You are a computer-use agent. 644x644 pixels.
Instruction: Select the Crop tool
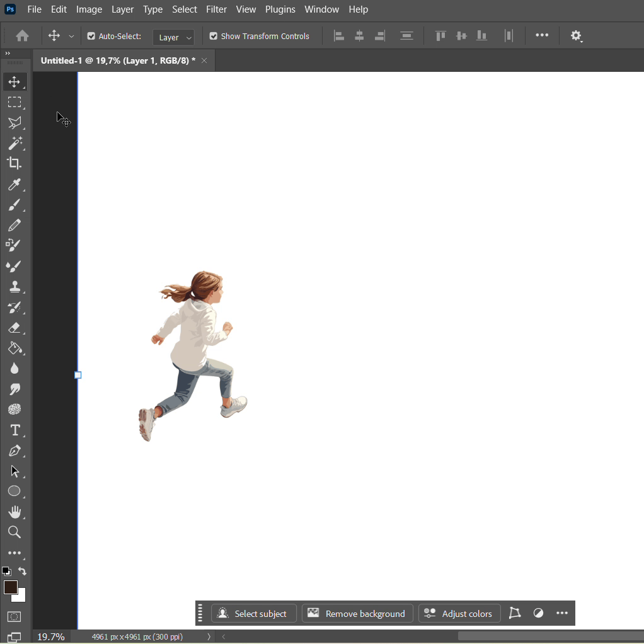click(x=14, y=163)
